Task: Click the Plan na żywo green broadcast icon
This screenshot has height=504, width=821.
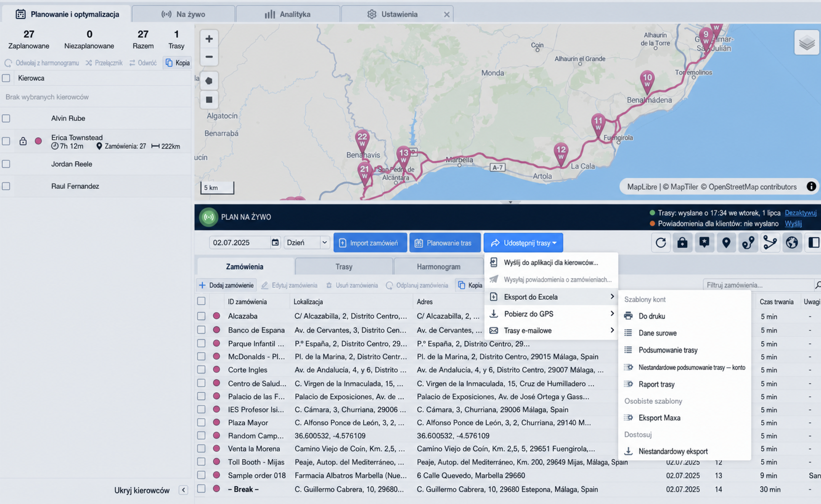Action: (x=209, y=217)
